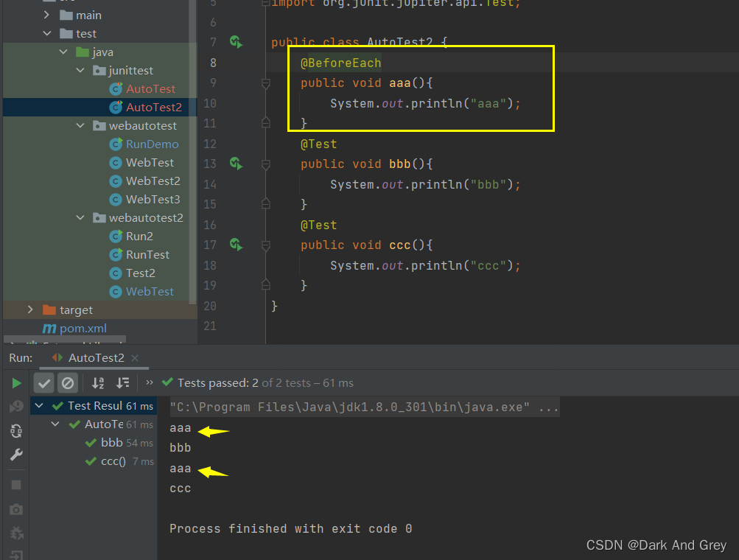Click the @Test annotation above bbb

pyautogui.click(x=318, y=144)
